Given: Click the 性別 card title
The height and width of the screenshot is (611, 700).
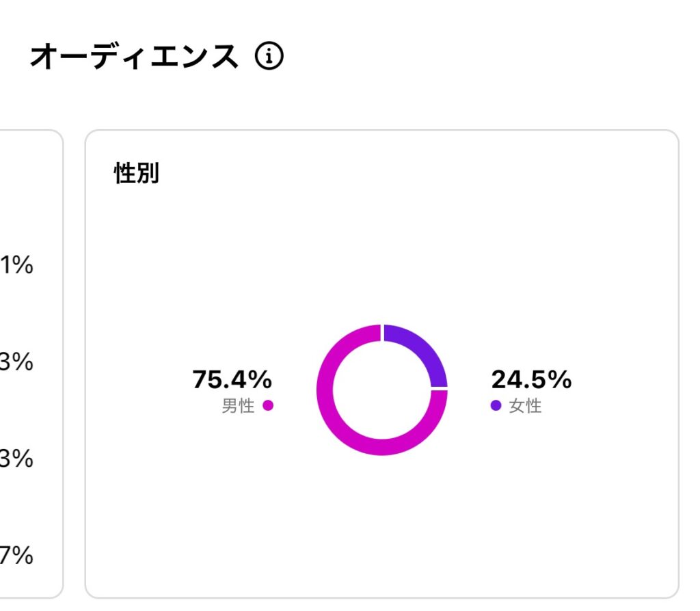Looking at the screenshot, I should (x=137, y=173).
